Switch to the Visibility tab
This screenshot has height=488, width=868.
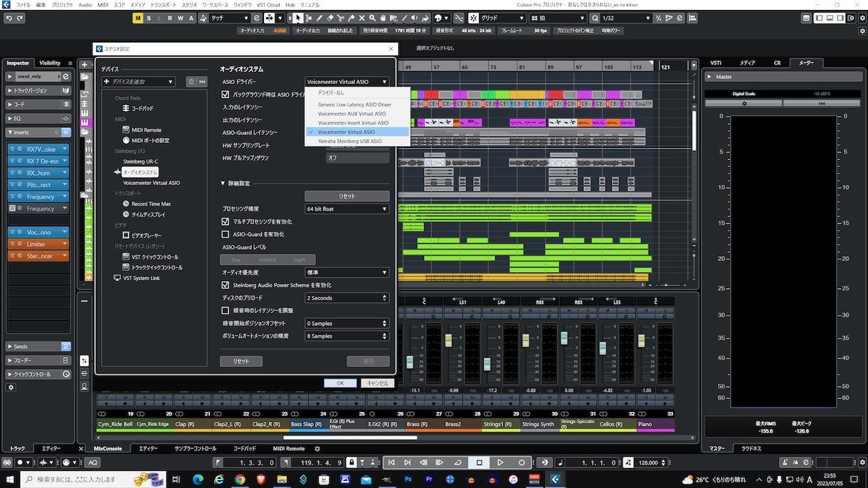pos(50,63)
